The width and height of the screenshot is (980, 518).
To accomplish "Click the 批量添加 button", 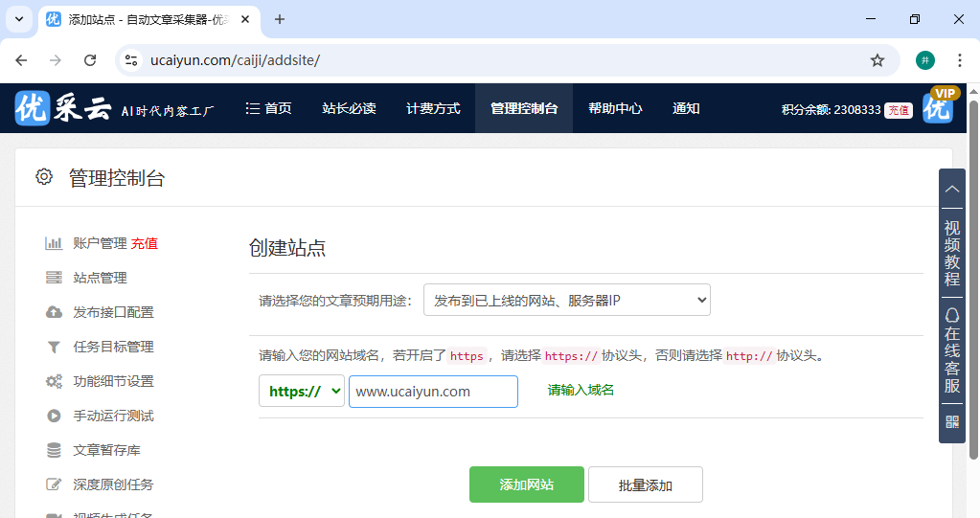I will [645, 484].
